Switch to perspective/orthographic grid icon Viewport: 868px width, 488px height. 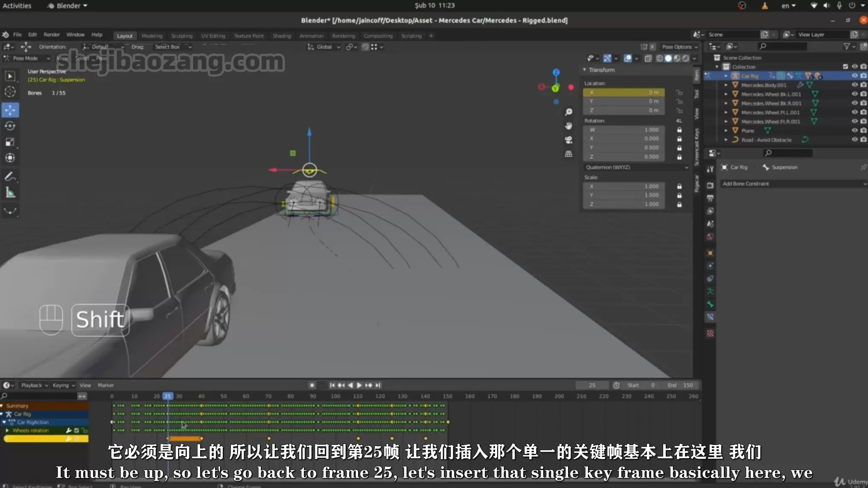click(568, 154)
